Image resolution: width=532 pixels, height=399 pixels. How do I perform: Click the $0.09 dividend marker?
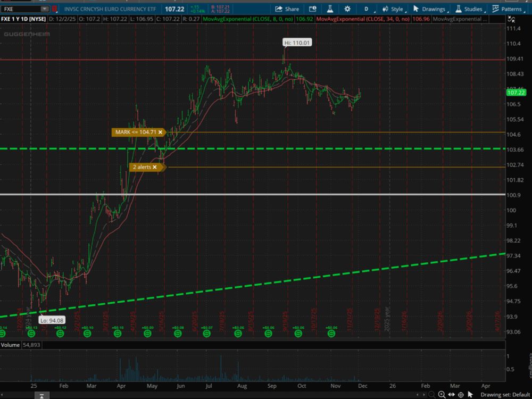point(147,334)
